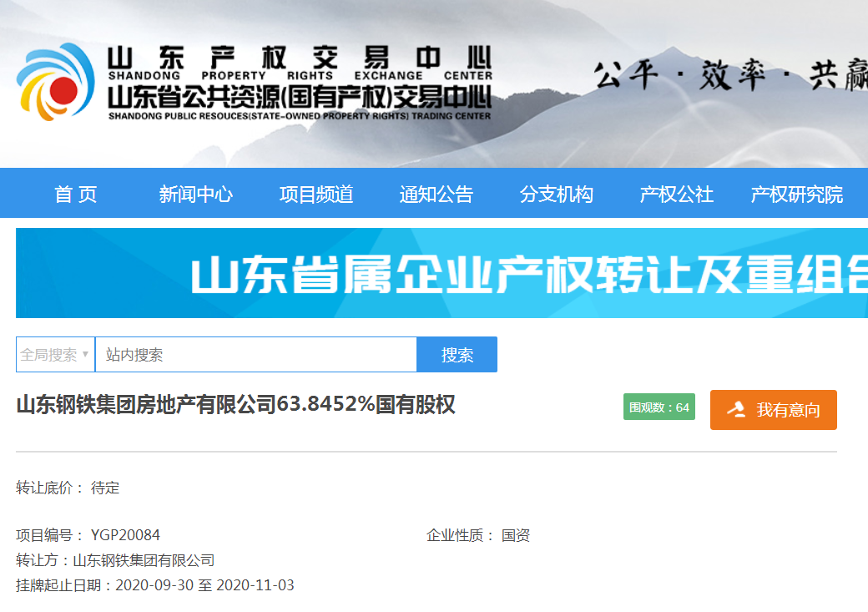Select 分支机构 in the navigation bar
Screen dimensions: 868x612
click(x=557, y=195)
